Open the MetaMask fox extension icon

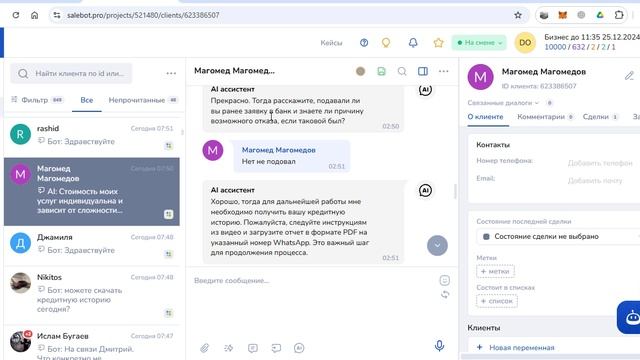pos(562,15)
